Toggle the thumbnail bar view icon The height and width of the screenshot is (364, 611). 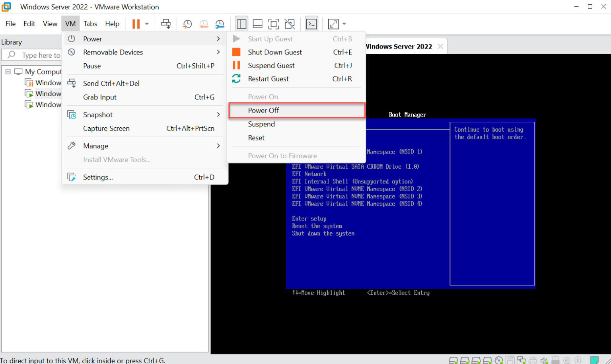click(x=258, y=23)
